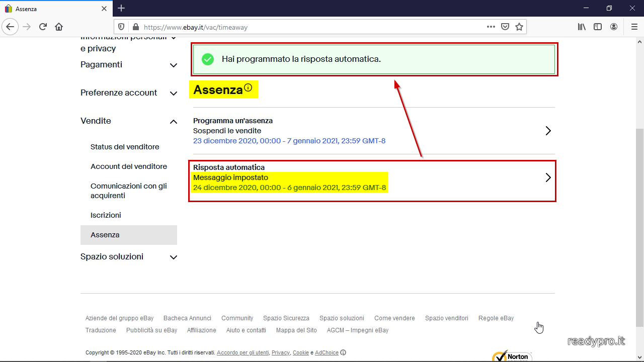
Task: Select Account del venditore
Action: [129, 166]
